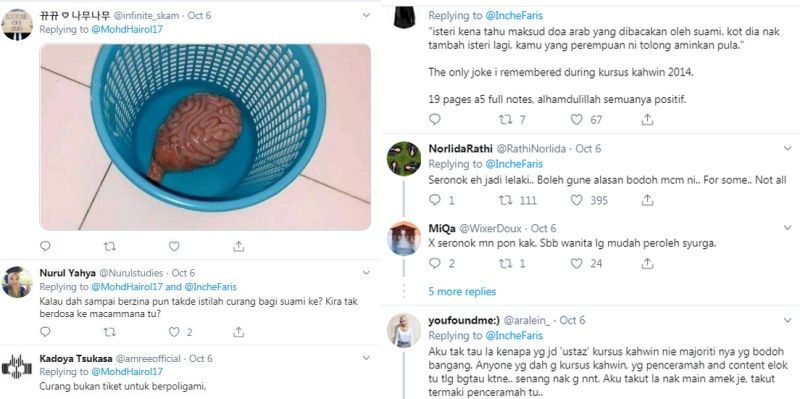The height and width of the screenshot is (399, 800).
Task: Share MiQa's tweet
Action: pos(647,263)
